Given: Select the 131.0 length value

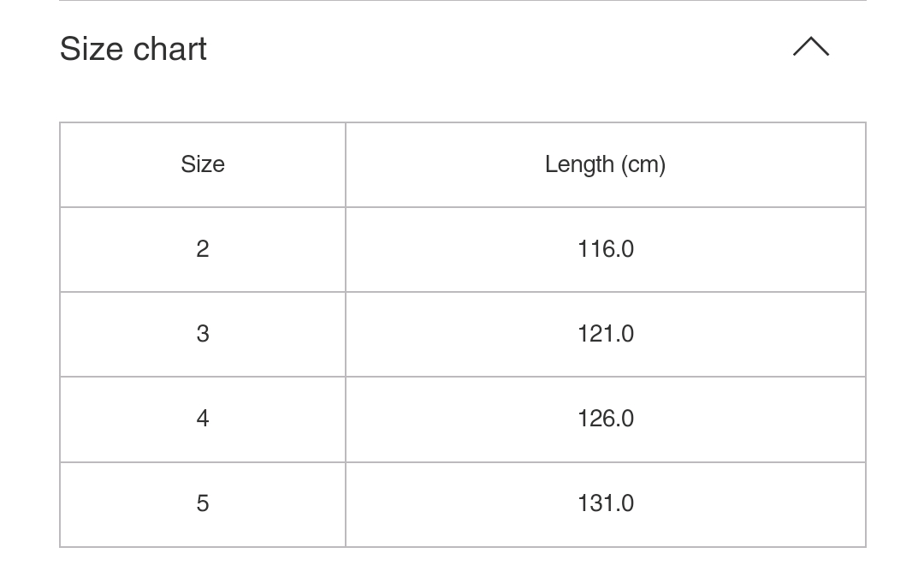Looking at the screenshot, I should click(x=605, y=503).
